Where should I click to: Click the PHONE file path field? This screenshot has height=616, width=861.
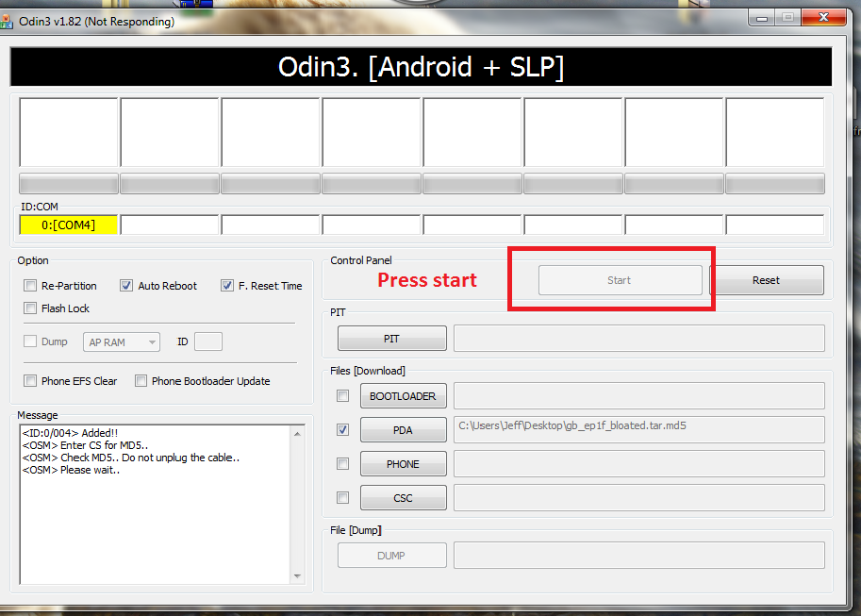[x=639, y=464]
